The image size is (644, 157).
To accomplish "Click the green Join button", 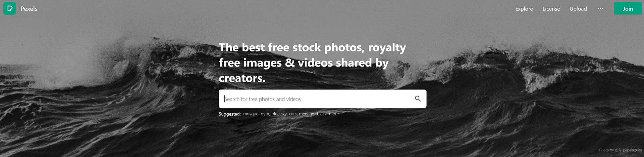I will (628, 8).
